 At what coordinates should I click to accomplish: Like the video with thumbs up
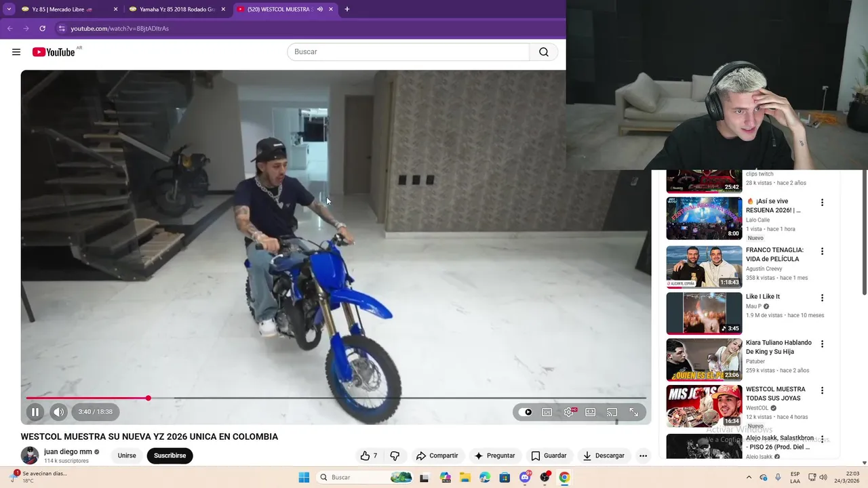pos(369,455)
